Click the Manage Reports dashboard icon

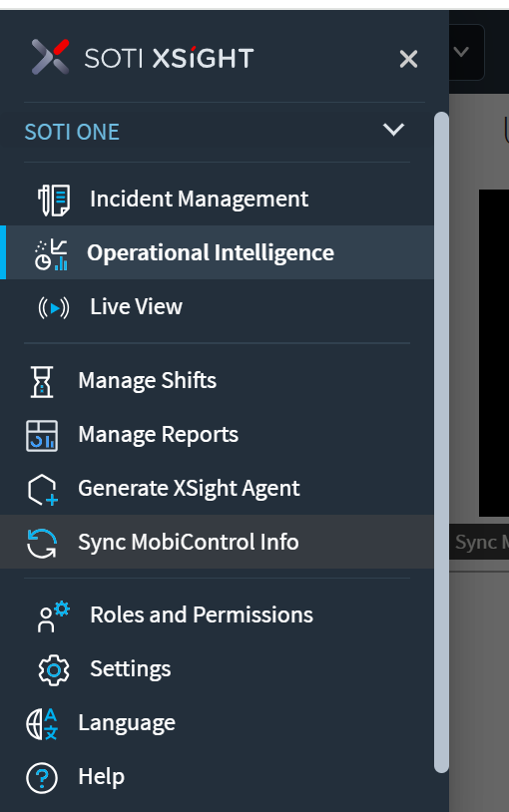coord(42,436)
